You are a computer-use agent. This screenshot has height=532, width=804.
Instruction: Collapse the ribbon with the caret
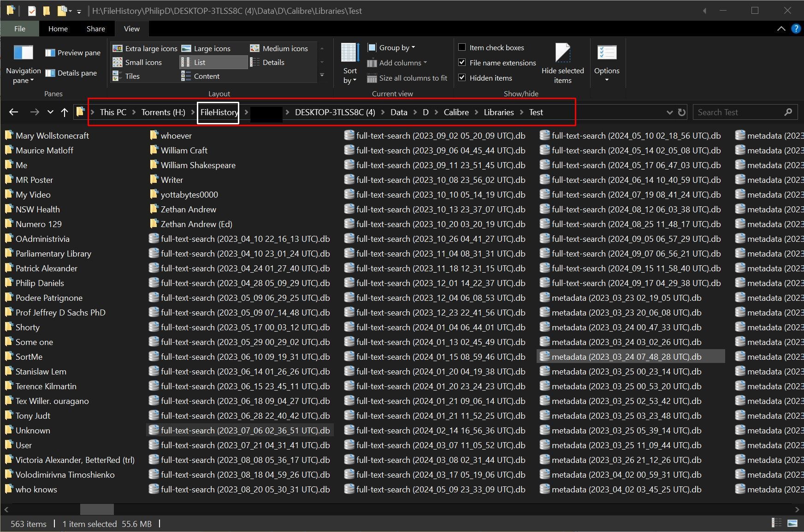(x=781, y=29)
